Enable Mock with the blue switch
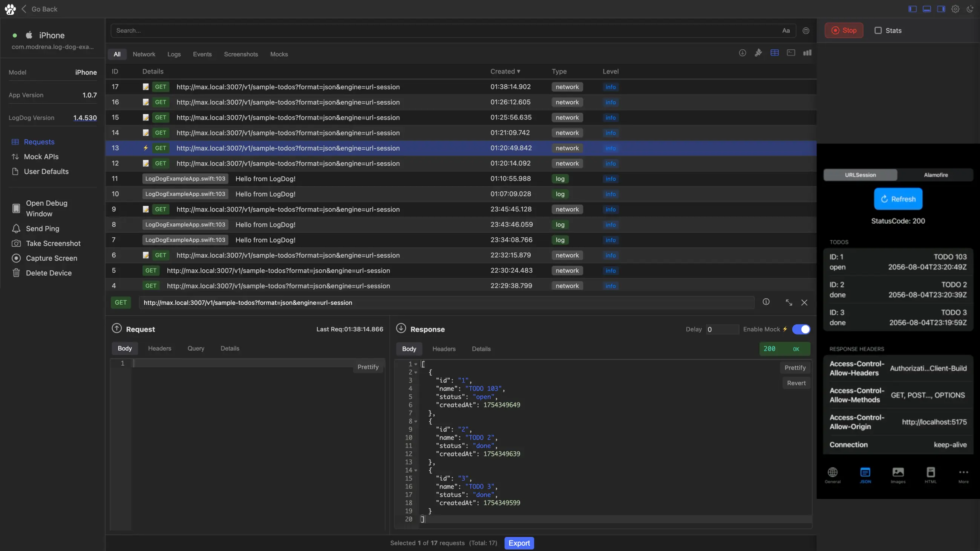 point(801,329)
